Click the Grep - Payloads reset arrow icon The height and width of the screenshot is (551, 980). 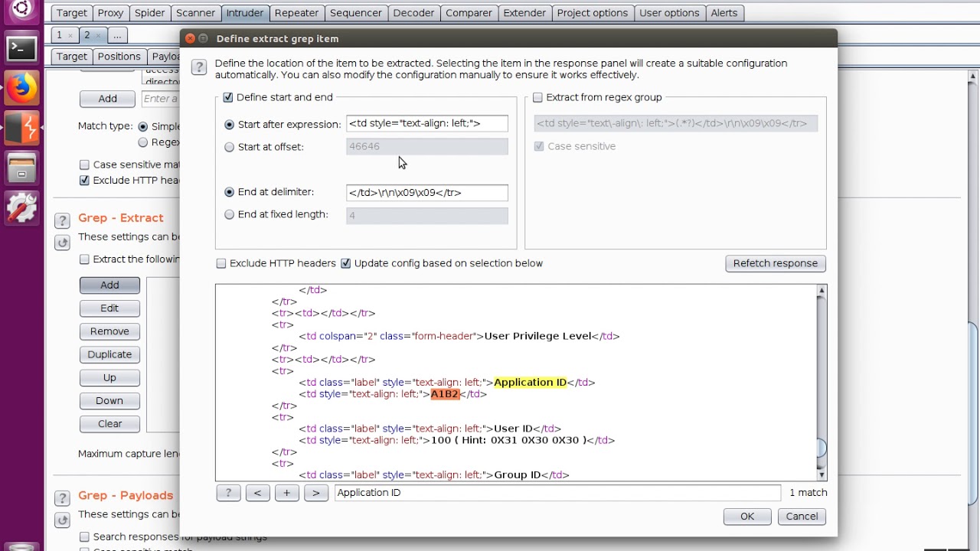tap(62, 520)
